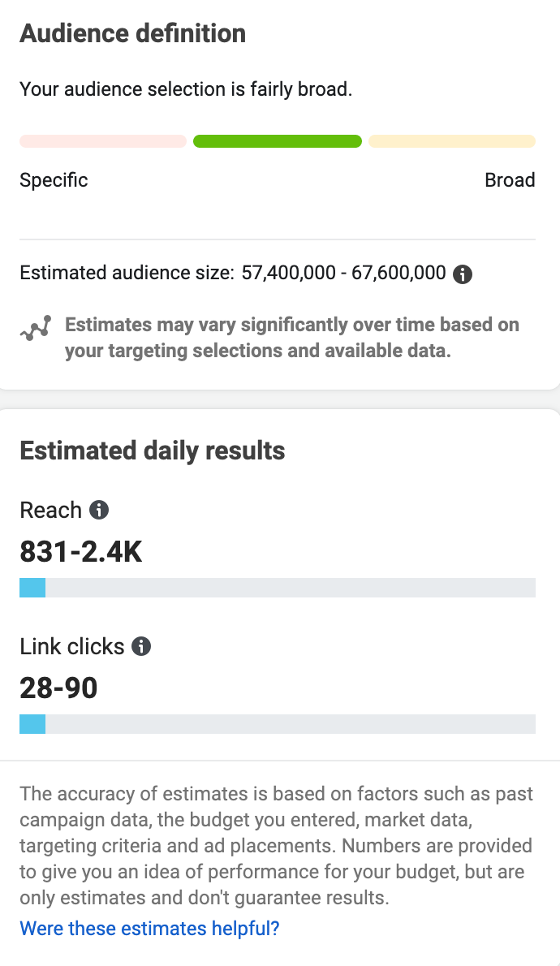Click the 'Estimates may vary significantly' note
This screenshot has width=560, height=966.
tap(292, 337)
